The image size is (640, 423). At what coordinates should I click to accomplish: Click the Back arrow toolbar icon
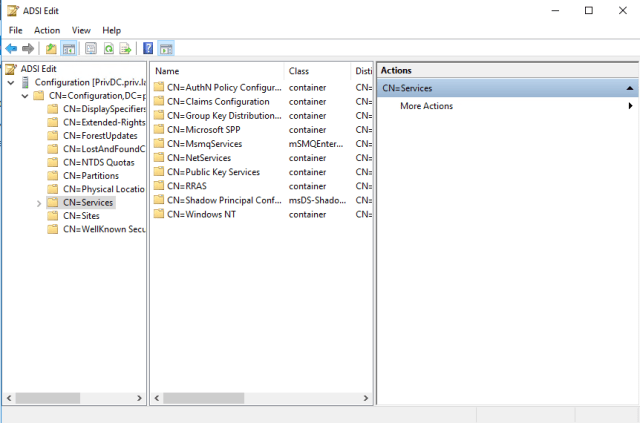click(x=11, y=48)
